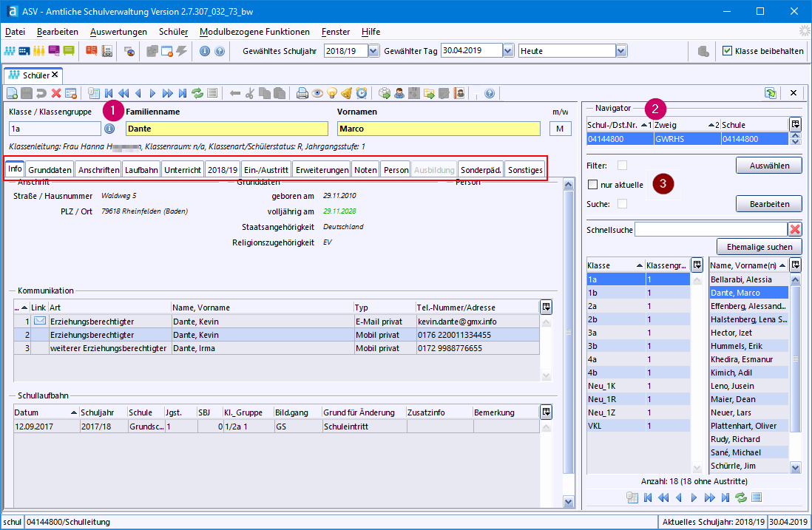Open the 'Gewähltes Schuljahr' dropdown
Viewport: 812px width, 530px height.
pyautogui.click(x=373, y=51)
